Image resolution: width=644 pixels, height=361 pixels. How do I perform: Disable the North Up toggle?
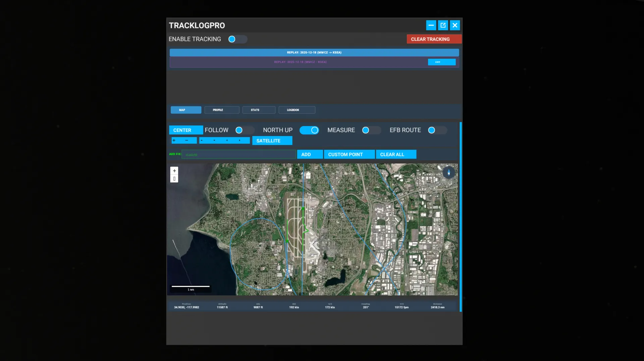click(x=309, y=130)
